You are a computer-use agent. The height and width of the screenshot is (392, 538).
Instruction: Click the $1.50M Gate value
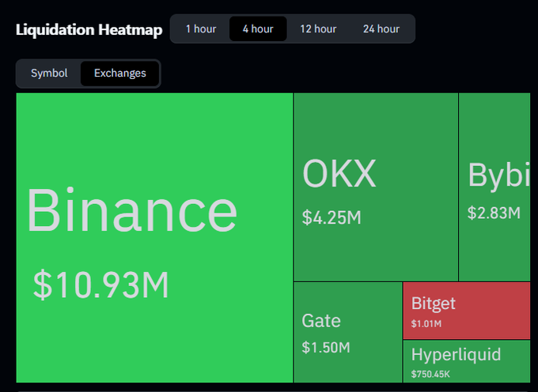[326, 348]
